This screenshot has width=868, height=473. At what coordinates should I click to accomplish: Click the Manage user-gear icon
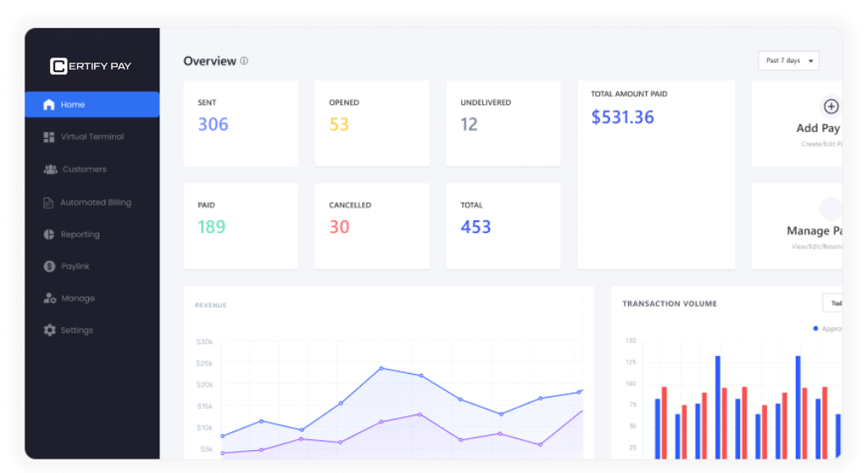49,298
